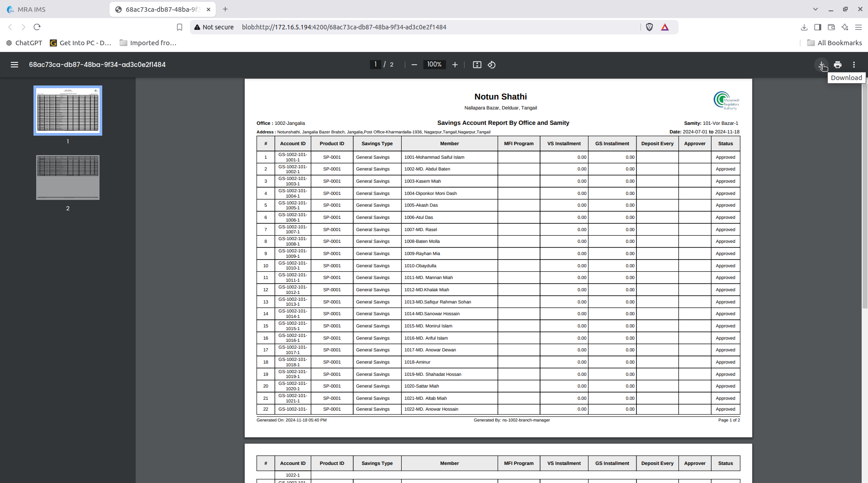Toggle the browser sidebar panel

(x=818, y=27)
